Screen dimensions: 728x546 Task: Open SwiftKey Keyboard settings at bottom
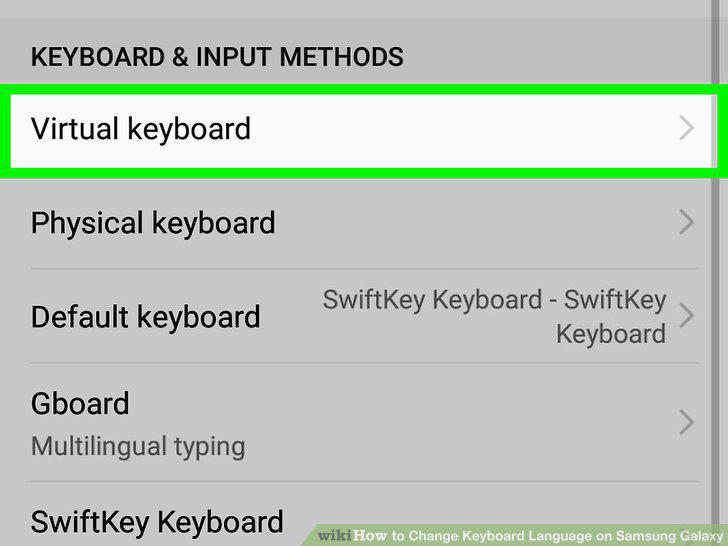157,522
